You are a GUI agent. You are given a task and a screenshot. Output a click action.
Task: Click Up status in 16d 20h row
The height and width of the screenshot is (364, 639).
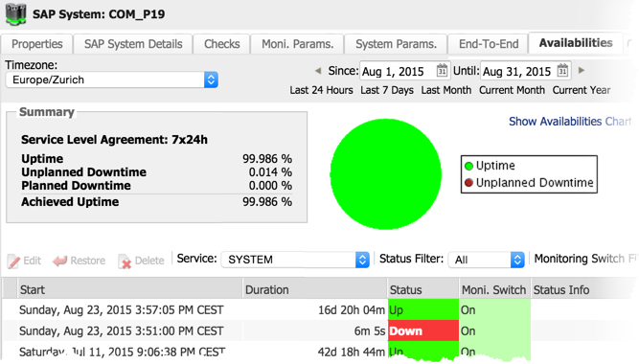pos(423,310)
